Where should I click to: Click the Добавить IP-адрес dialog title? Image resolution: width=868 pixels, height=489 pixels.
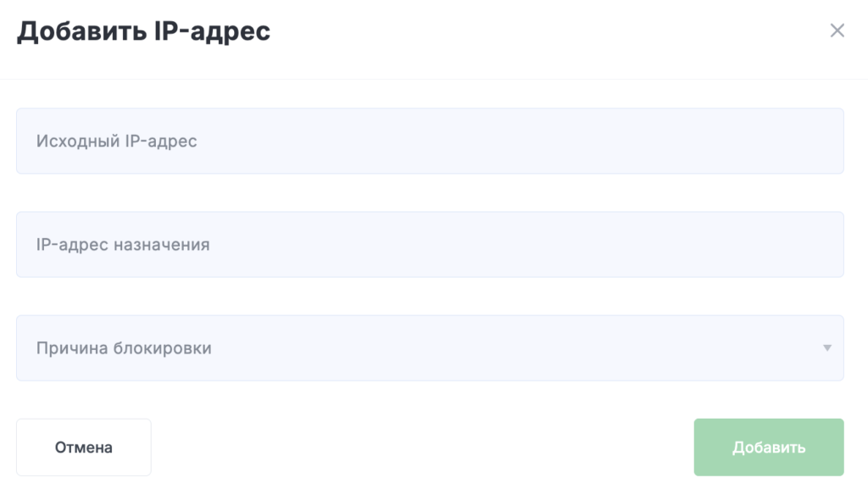click(144, 32)
